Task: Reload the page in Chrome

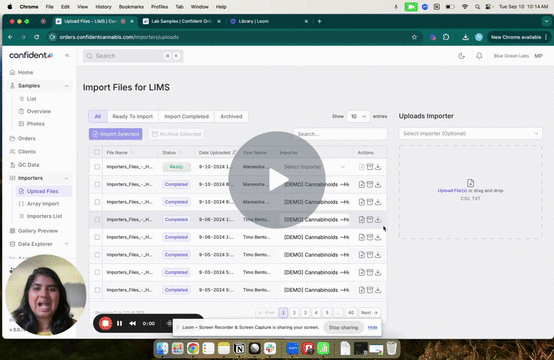Action: coord(36,37)
